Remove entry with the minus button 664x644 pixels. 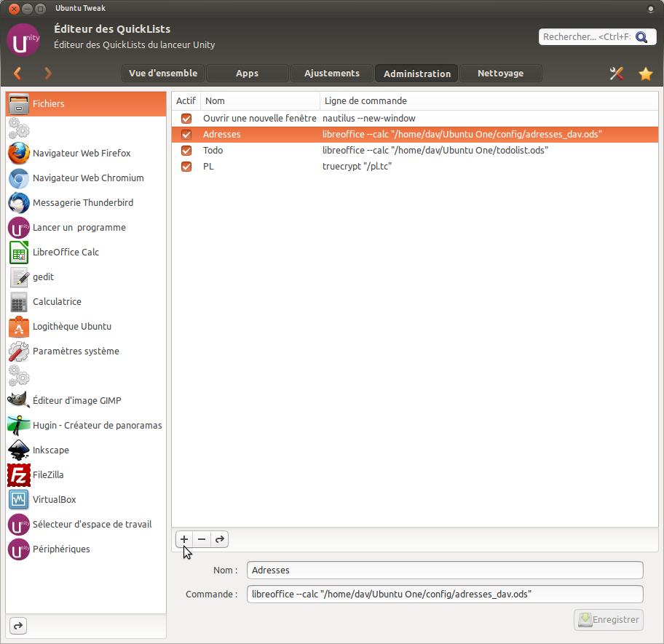point(202,539)
